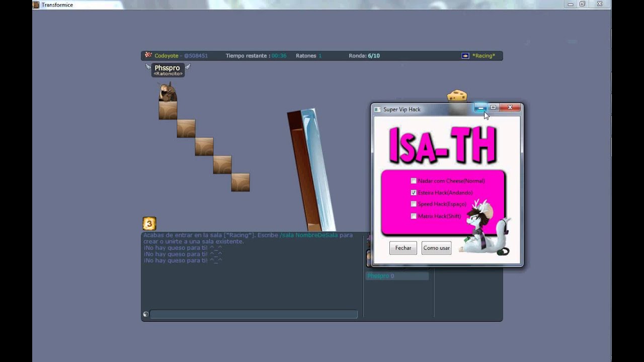Minimize the Transformice window
Viewport: 644px width, 362px height.
(x=571, y=4)
